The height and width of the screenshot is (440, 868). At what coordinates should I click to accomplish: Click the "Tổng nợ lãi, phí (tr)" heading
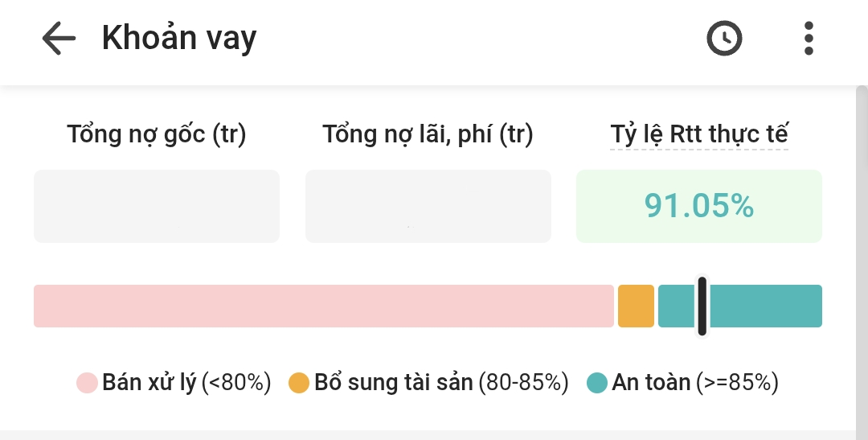pos(428,134)
